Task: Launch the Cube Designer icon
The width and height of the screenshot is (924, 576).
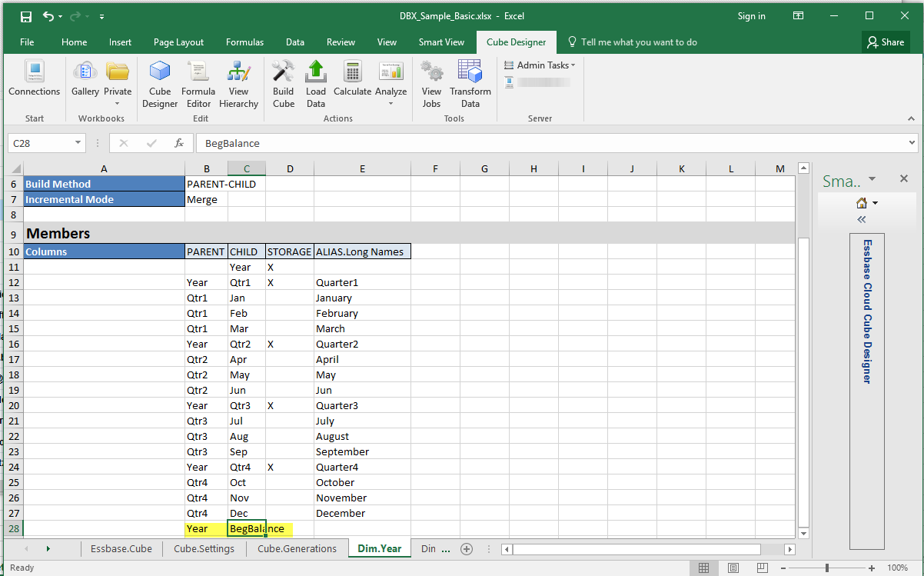Action: pyautogui.click(x=160, y=84)
